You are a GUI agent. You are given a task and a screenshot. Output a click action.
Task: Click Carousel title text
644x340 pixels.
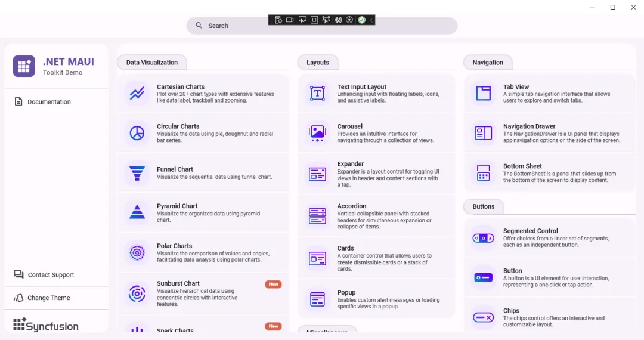coord(350,126)
